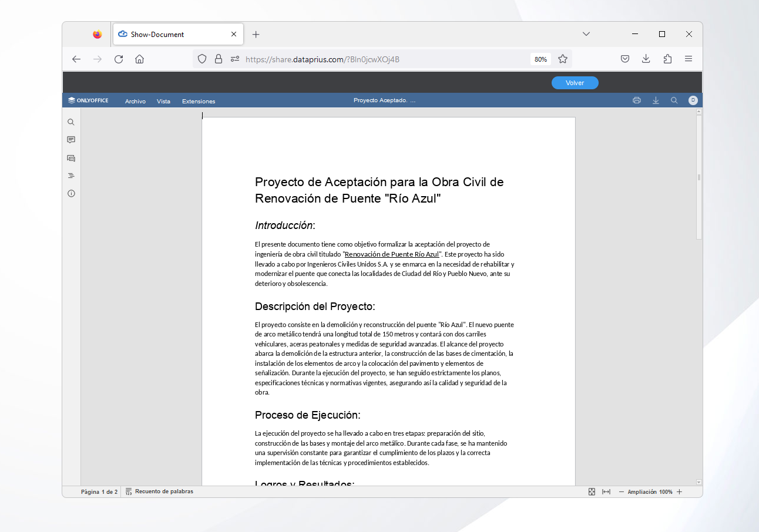The width and height of the screenshot is (759, 532).
Task: Go back with the browser back arrow
Action: tap(76, 59)
